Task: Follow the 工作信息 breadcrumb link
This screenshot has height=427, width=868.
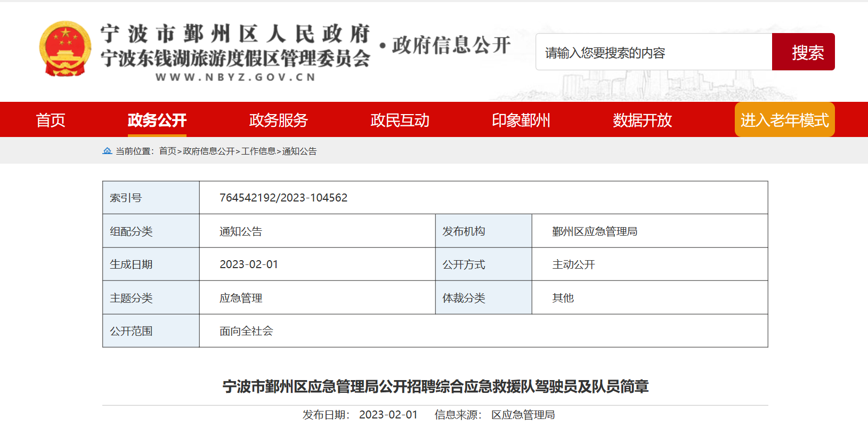Action: pyautogui.click(x=258, y=151)
